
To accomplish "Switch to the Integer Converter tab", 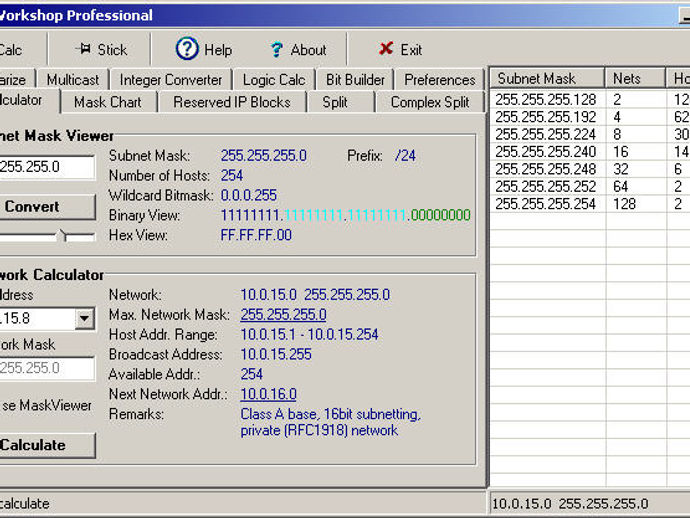I will [171, 80].
